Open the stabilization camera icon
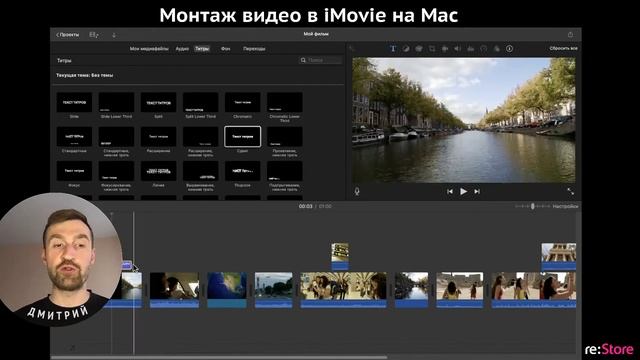Image resolution: width=640 pixels, height=360 pixels. tap(445, 49)
